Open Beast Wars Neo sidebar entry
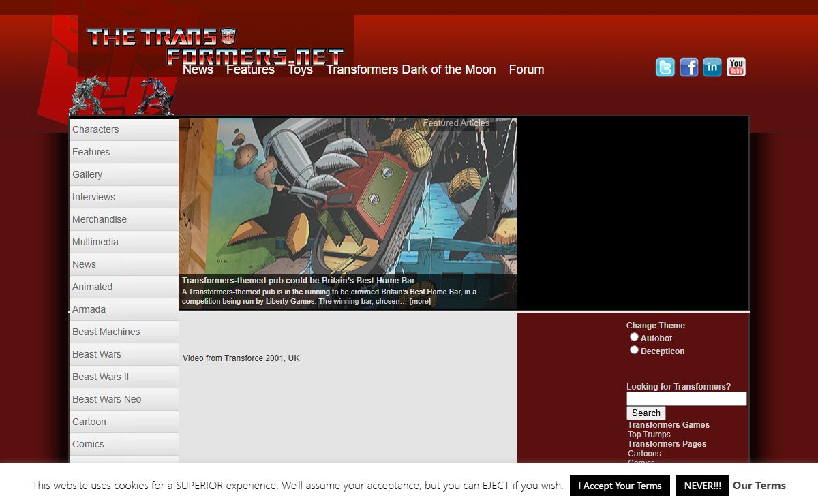818x504 pixels. tap(123, 399)
